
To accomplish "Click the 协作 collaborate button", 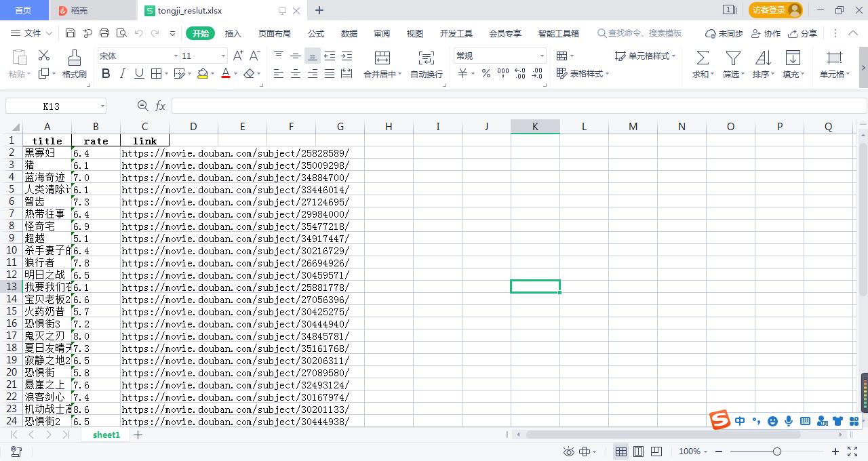I will click(x=766, y=33).
